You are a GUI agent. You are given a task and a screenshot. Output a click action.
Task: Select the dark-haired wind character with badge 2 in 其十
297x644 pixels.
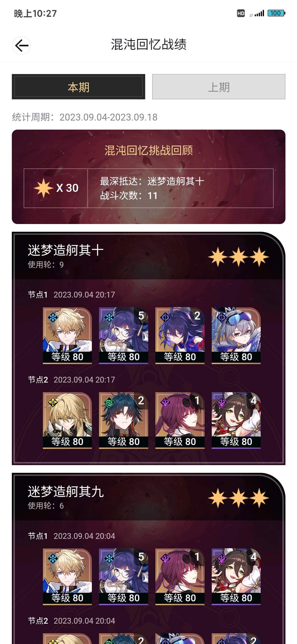coord(123,421)
